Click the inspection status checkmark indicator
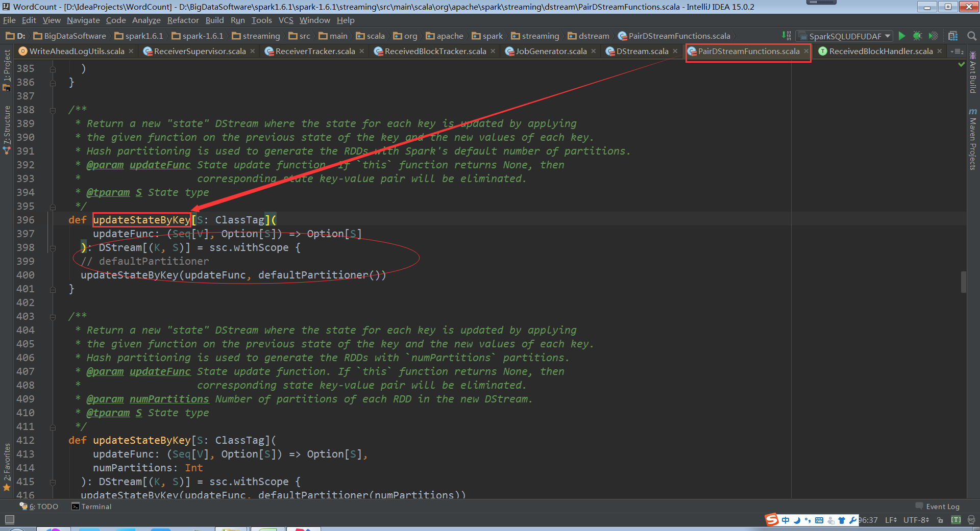980x531 pixels. 962,64
